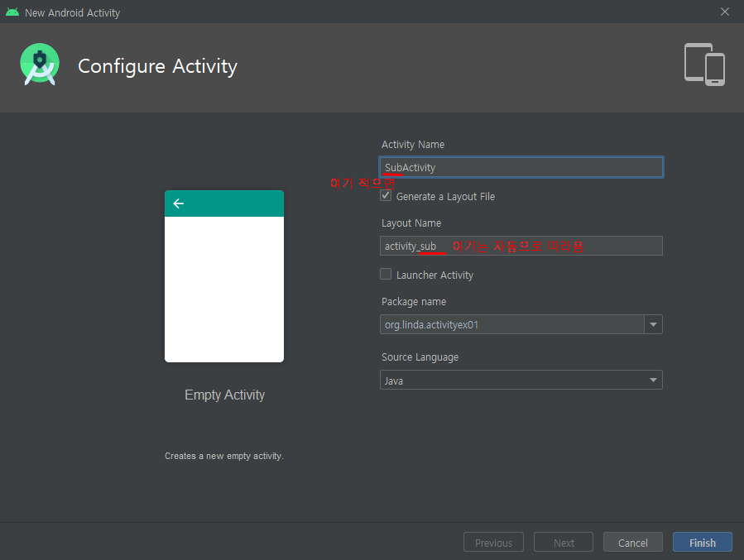The image size is (744, 560).
Task: Click the Configure Activity heading
Action: [x=157, y=66]
